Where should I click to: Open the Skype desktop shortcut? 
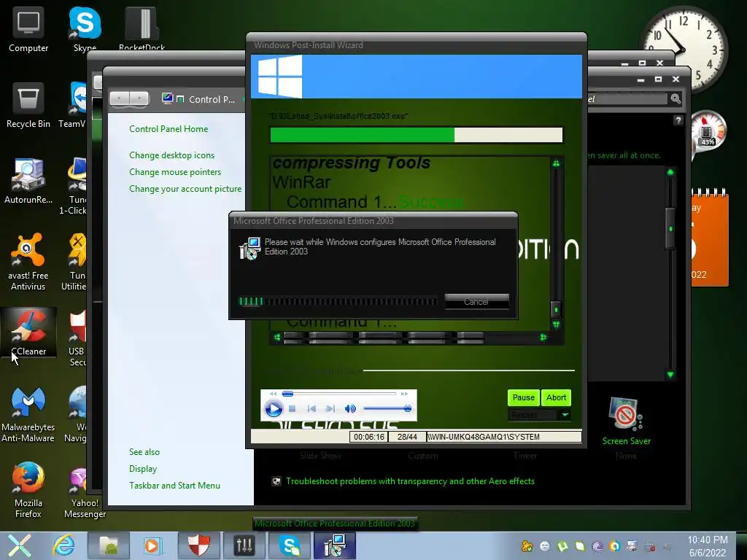coord(85,31)
